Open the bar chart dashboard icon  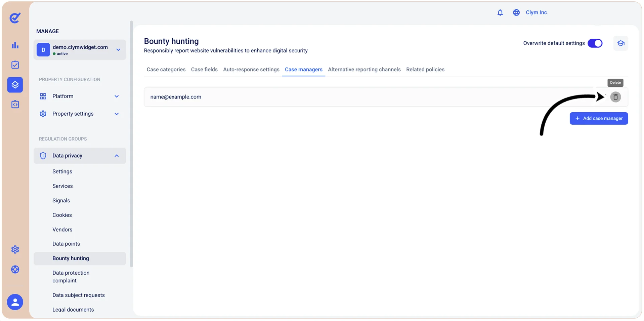[x=15, y=45]
